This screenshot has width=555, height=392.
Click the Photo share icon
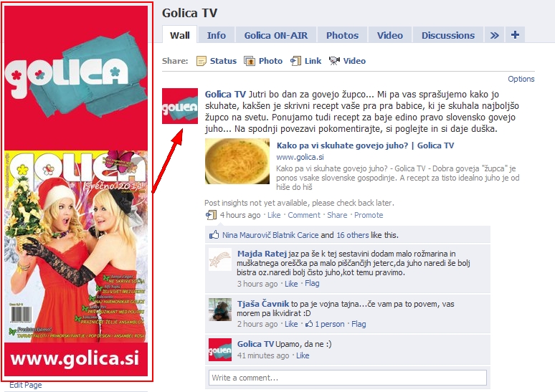[x=250, y=61]
